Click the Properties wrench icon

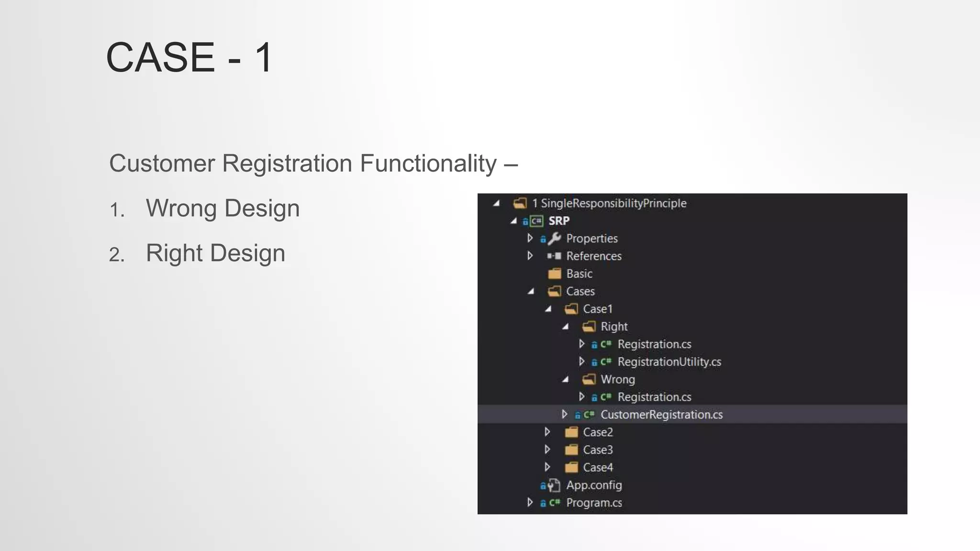pos(554,238)
